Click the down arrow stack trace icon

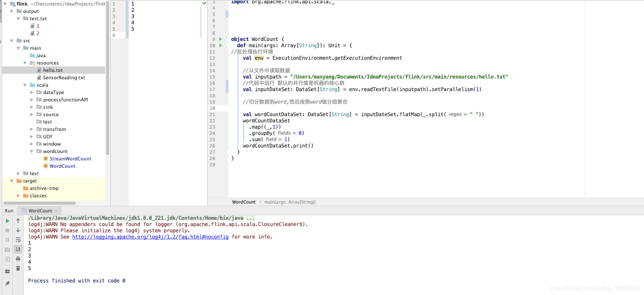click(18, 230)
